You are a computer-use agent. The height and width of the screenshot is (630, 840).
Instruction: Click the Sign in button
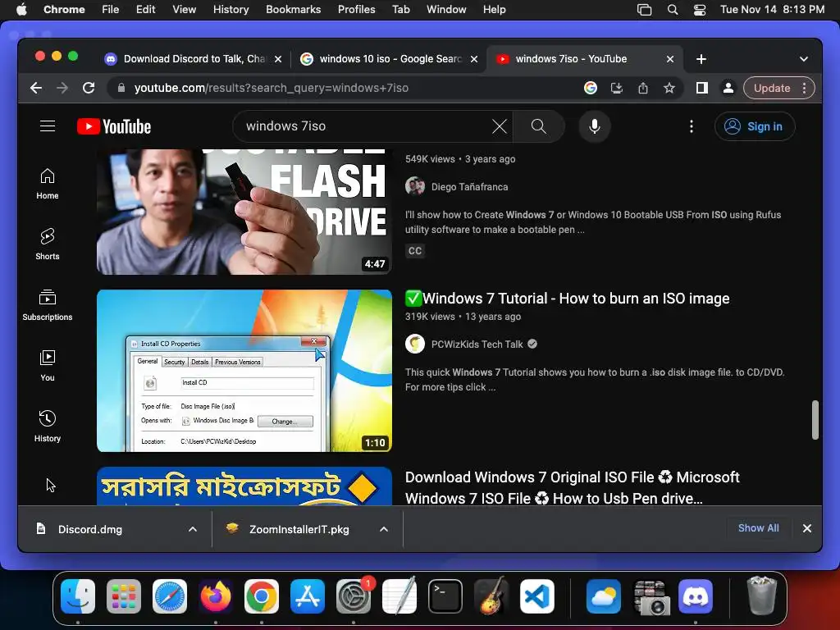[x=755, y=126]
